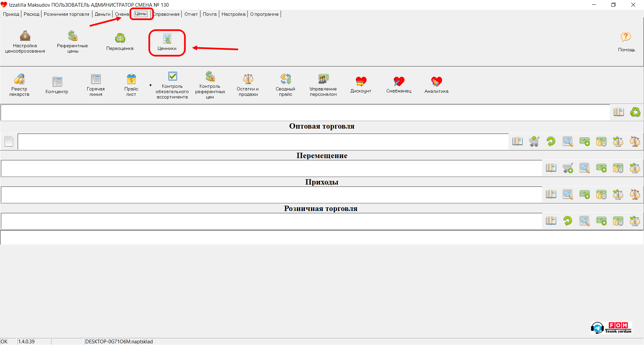Click the green refresh arrow in Оптовая торговля row

click(551, 141)
